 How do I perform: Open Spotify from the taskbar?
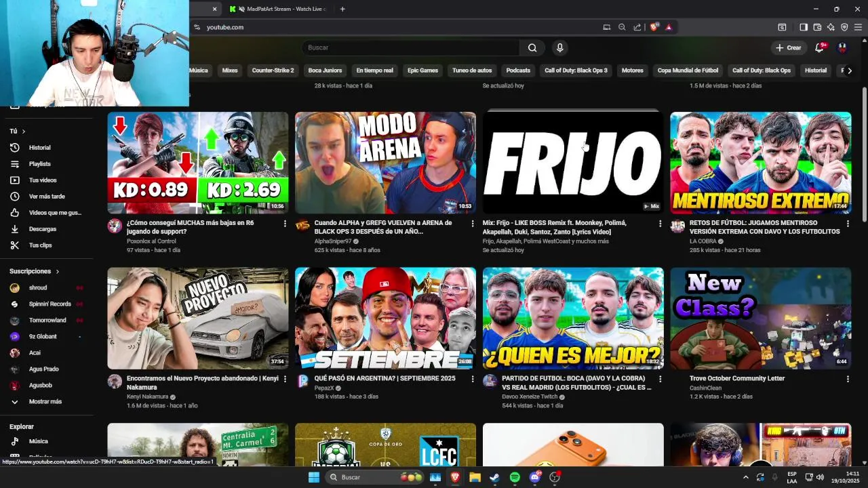coord(515,477)
